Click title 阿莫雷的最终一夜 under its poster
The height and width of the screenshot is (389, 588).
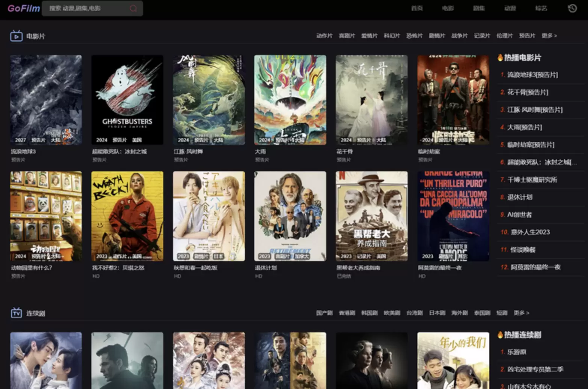[440, 268]
